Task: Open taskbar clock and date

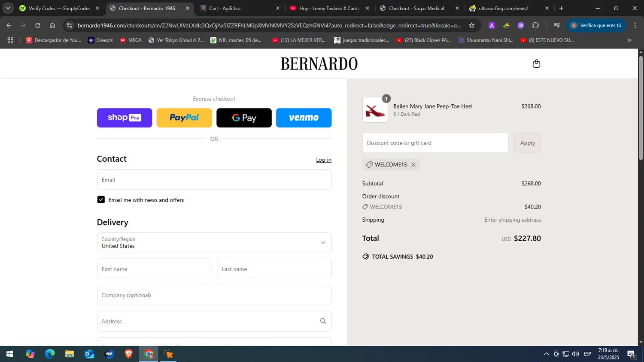Action: coord(608,354)
